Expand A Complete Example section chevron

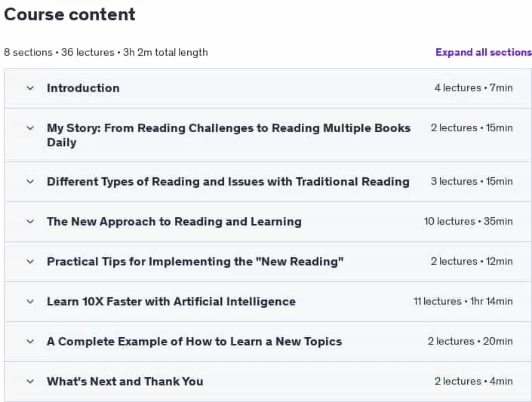(x=30, y=342)
